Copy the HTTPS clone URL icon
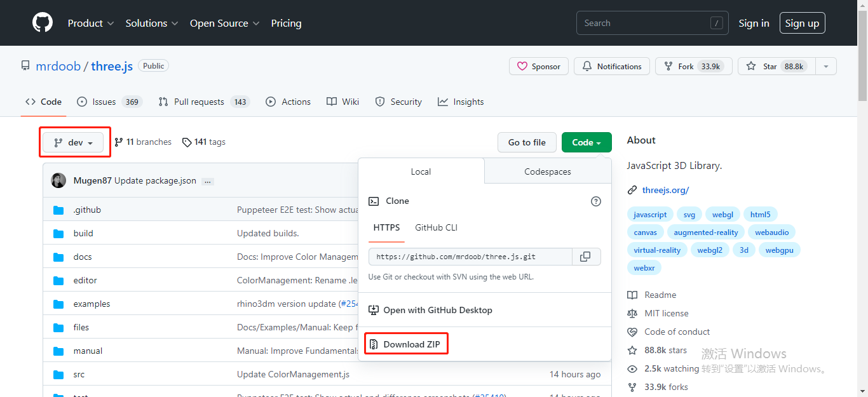The width and height of the screenshot is (868, 397). coord(585,257)
